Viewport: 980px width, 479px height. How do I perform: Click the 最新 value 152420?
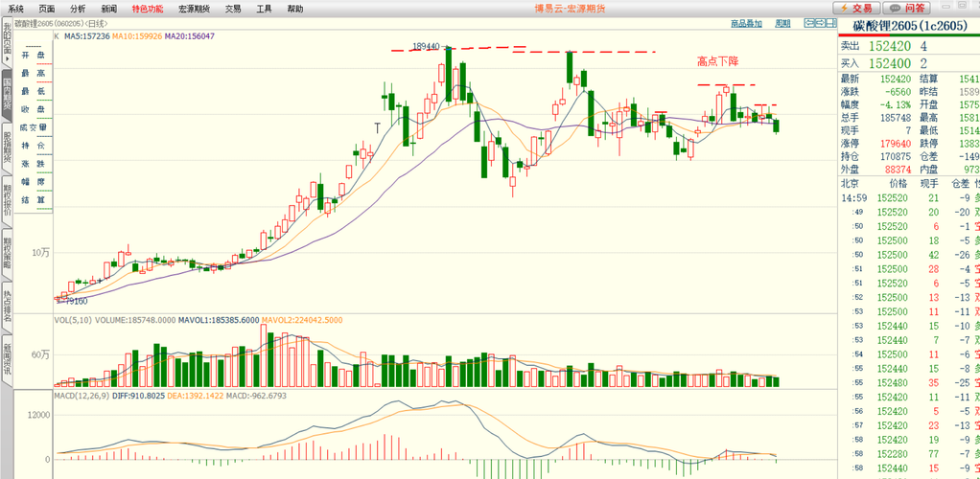[x=896, y=79]
